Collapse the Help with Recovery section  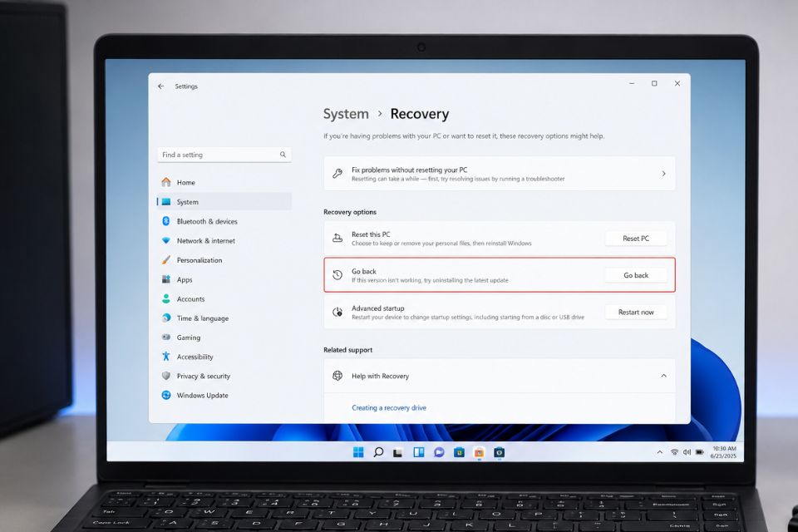click(663, 376)
